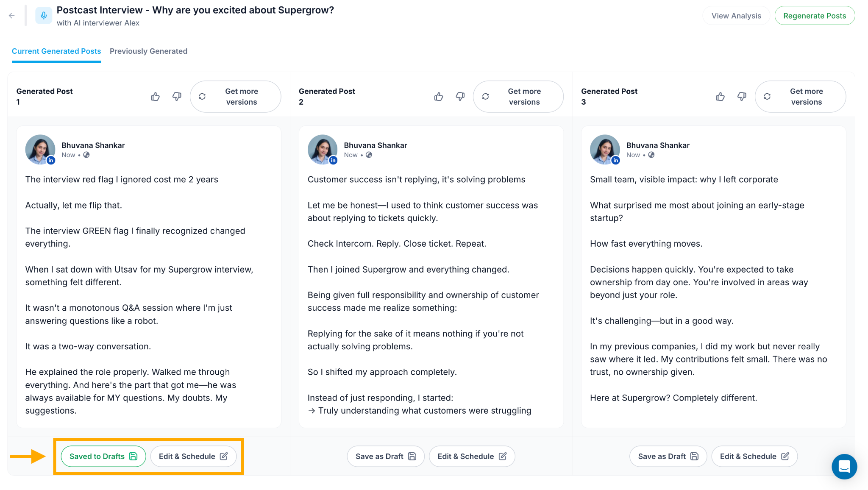Screen dimensions: 868x490
Task: Open View Analysis
Action: click(736, 16)
